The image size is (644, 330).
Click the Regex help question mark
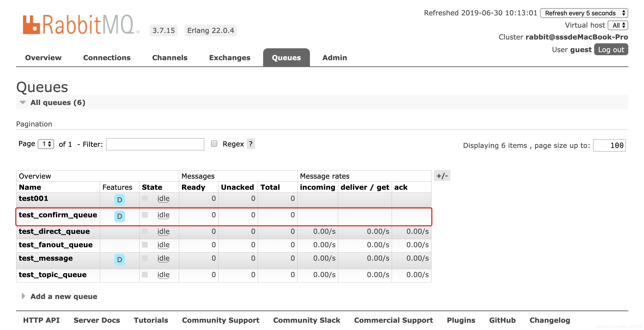click(250, 144)
